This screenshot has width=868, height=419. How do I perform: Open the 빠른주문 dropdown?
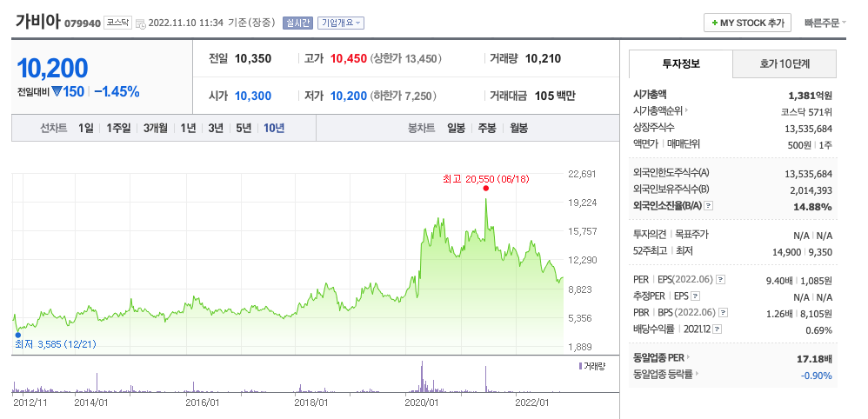pos(825,23)
